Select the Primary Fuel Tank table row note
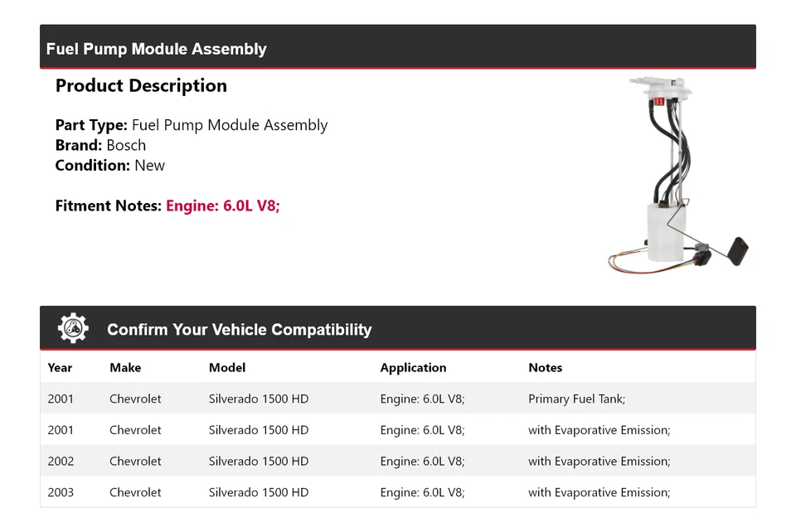This screenshot has width=796, height=532. 576,399
